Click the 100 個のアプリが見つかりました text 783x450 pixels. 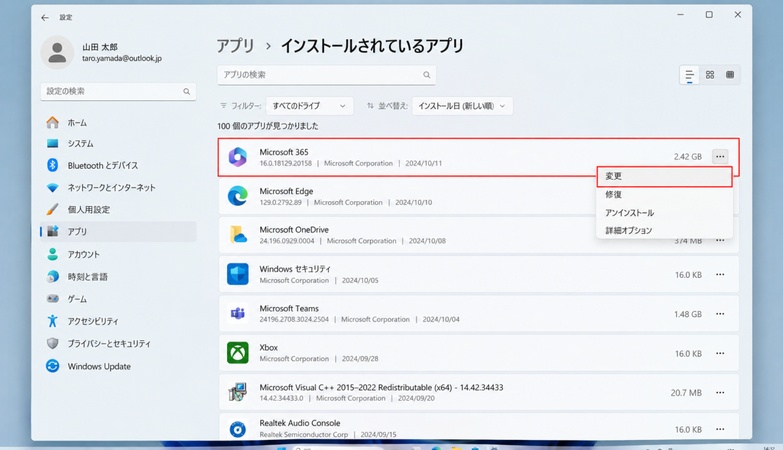[268, 126]
